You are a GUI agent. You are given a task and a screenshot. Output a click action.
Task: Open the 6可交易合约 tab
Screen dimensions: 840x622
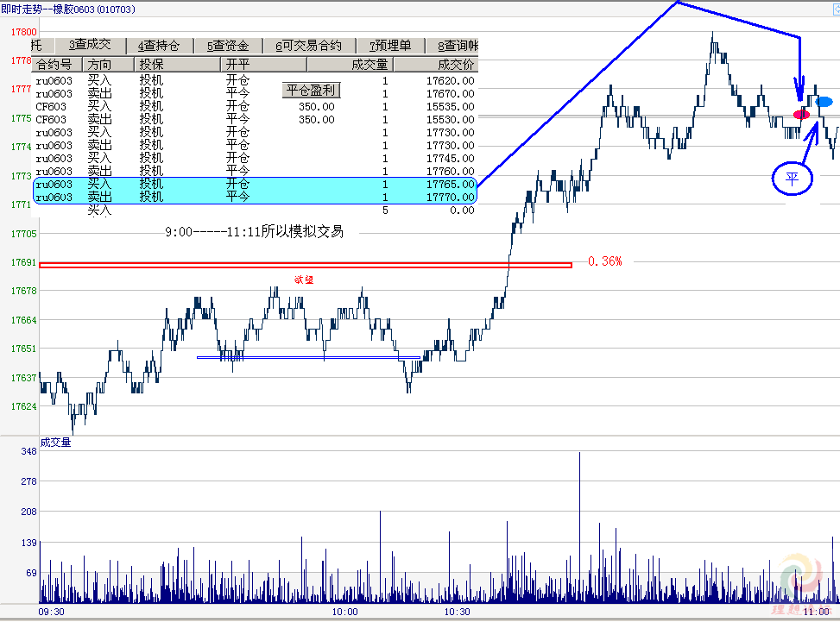point(308,46)
